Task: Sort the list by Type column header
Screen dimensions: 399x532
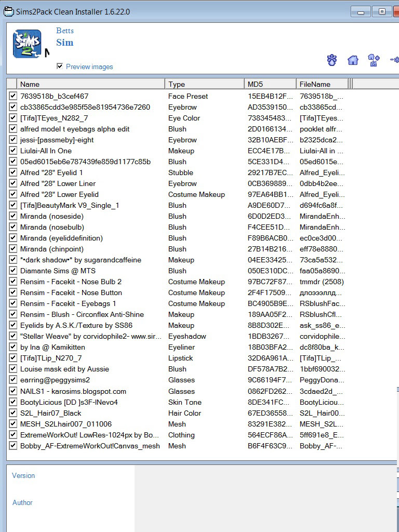Action: [x=205, y=84]
